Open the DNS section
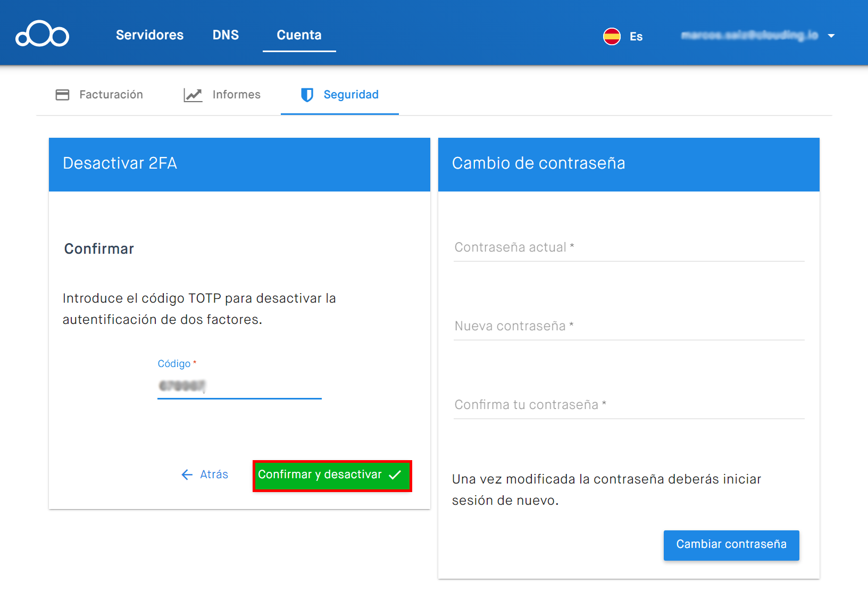 click(x=226, y=35)
